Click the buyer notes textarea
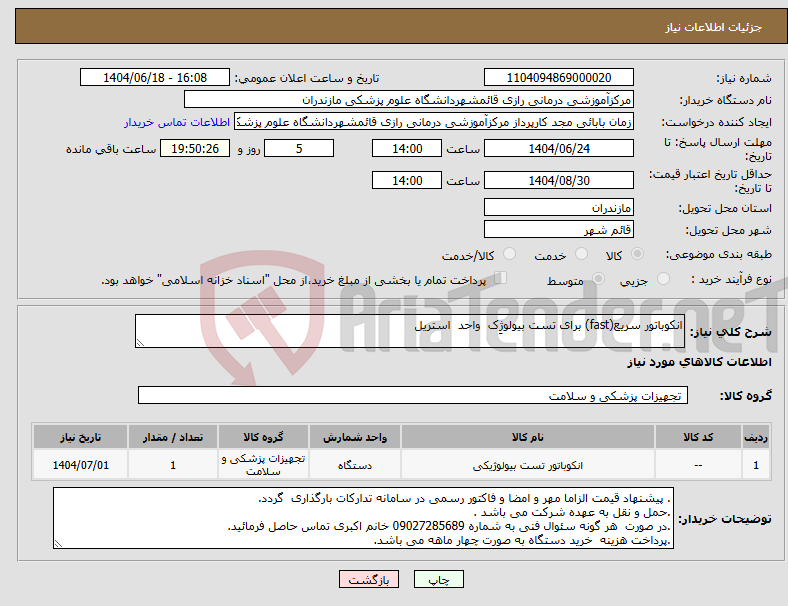 point(363,518)
